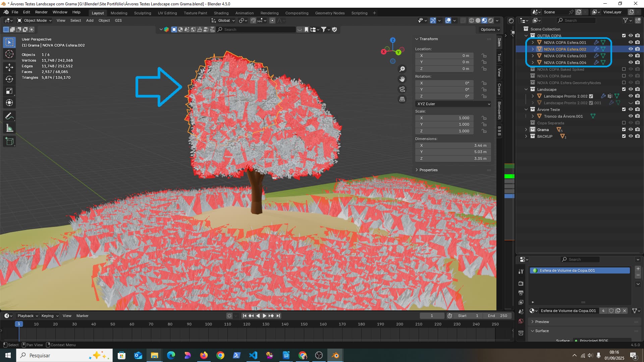Viewport: 644px width, 362px height.
Task: Open the XYZ Euler rotation mode dropdown
Action: (453, 104)
